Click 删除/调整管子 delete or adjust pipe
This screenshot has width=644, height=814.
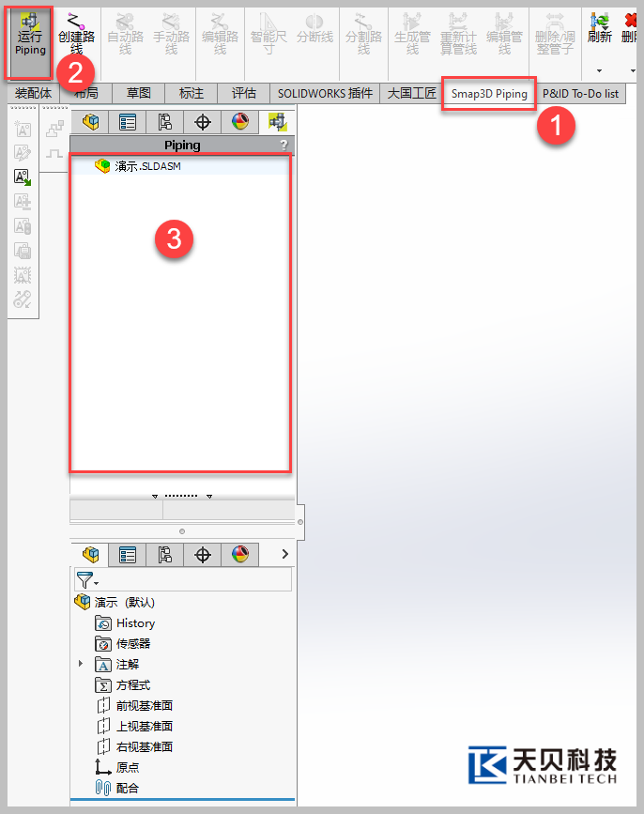point(555,36)
